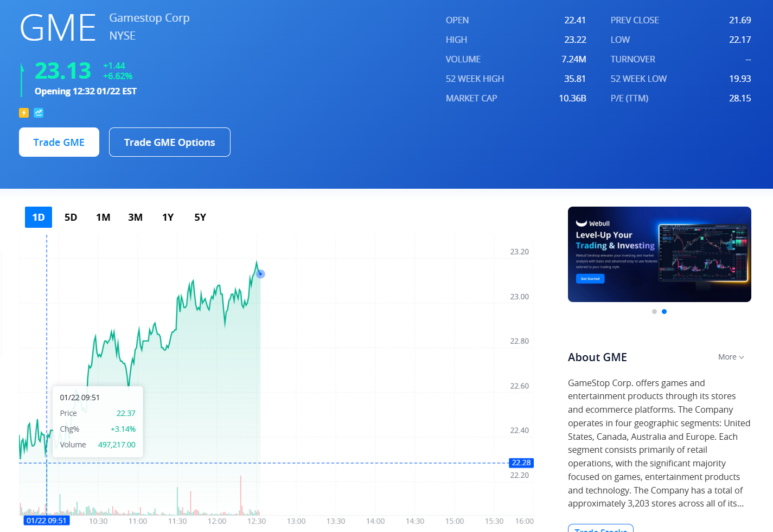Click the NYSE exchange label

(x=123, y=36)
